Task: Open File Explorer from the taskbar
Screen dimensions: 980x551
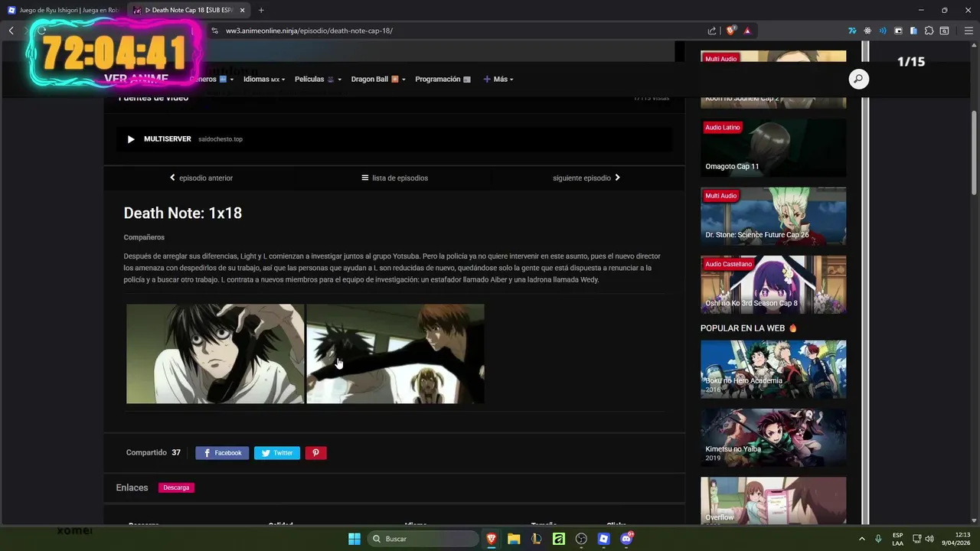Action: pos(514,539)
